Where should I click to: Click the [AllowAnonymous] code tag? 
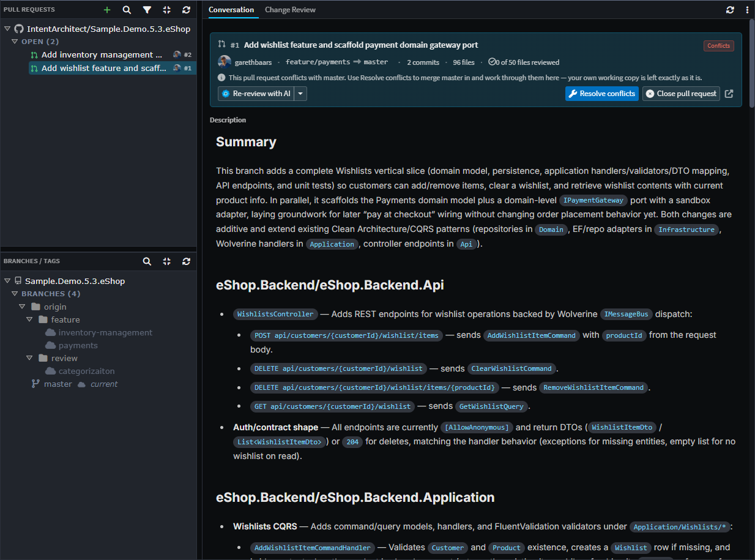tap(477, 427)
